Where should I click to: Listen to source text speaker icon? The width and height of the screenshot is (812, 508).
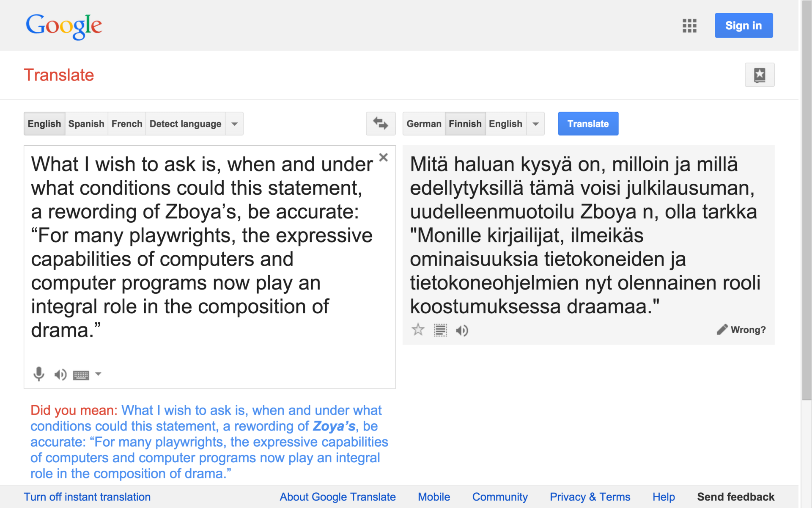pos(60,374)
